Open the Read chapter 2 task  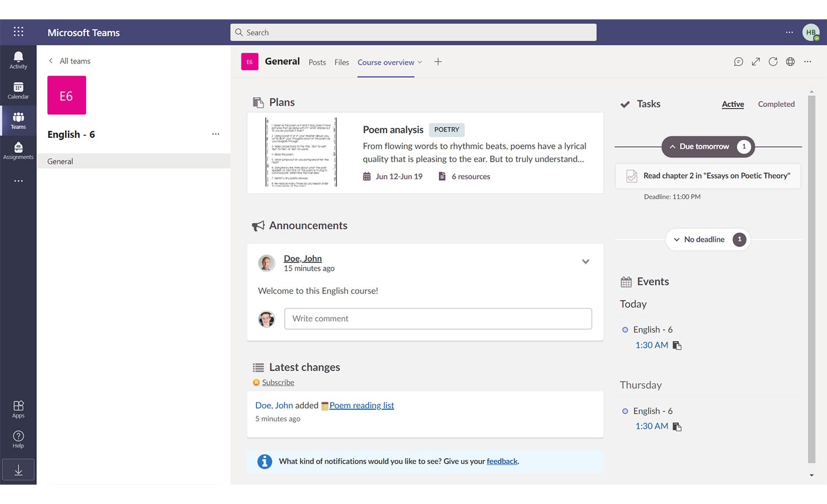click(708, 176)
